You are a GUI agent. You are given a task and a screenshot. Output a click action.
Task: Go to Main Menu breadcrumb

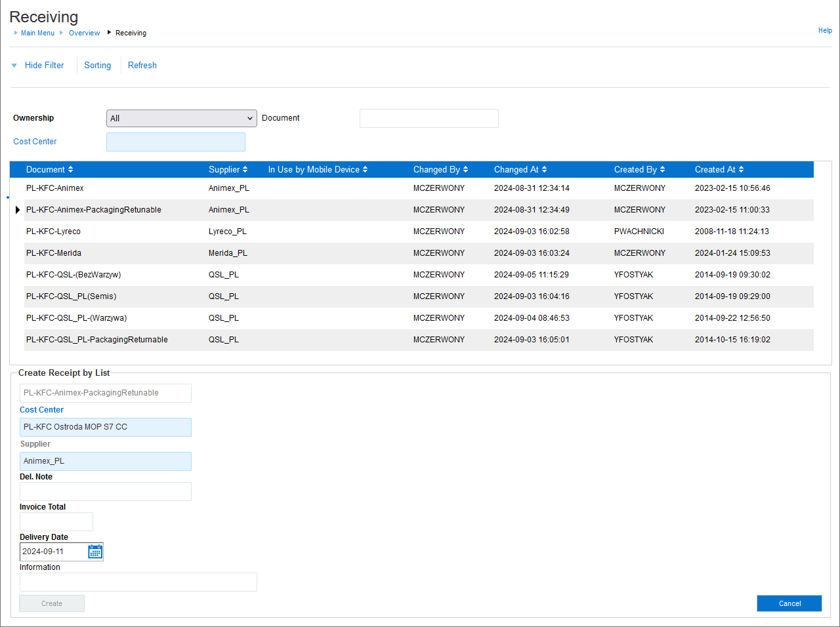37,33
